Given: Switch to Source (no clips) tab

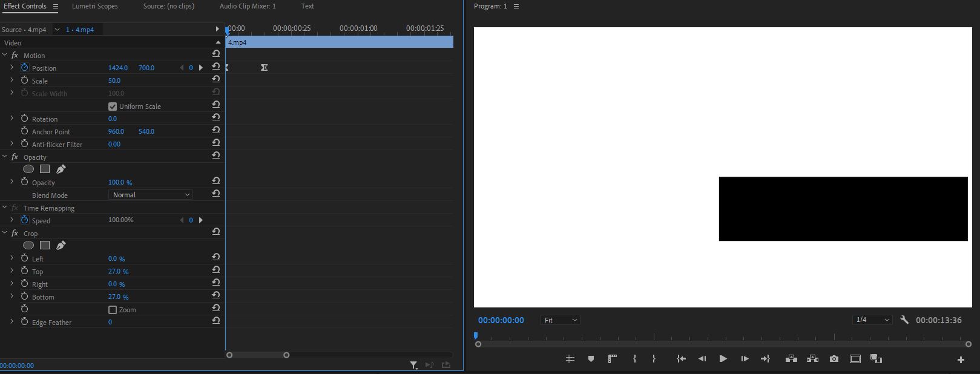Looking at the screenshot, I should point(169,6).
